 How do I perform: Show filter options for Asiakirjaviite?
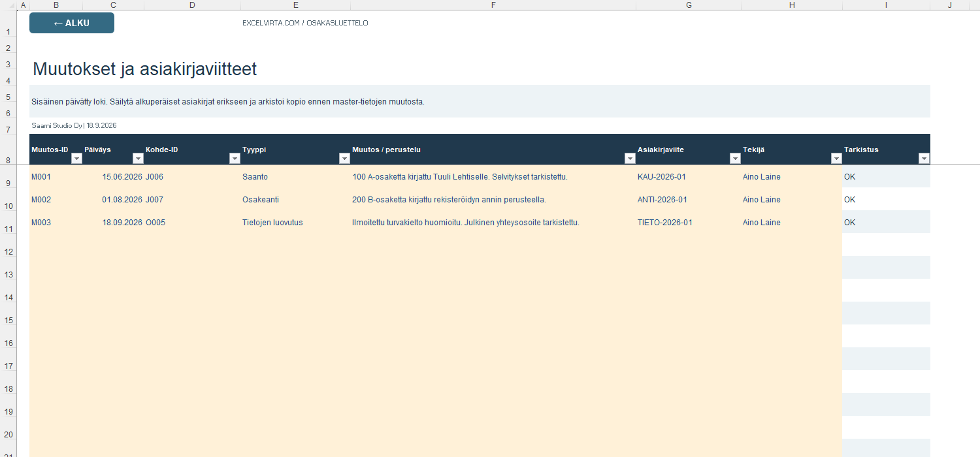[735, 158]
